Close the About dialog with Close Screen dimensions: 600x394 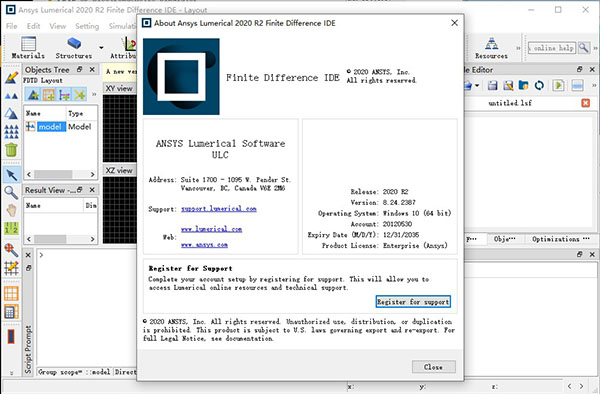[x=434, y=366]
